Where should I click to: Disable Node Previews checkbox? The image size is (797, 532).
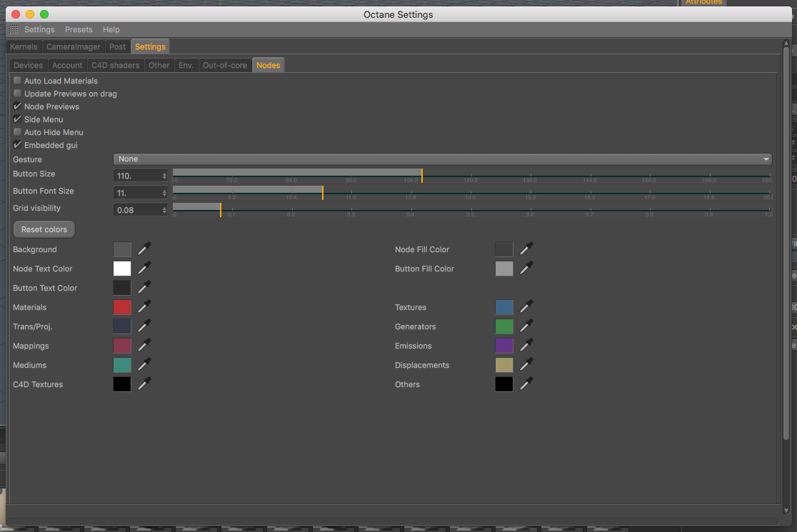[x=17, y=106]
